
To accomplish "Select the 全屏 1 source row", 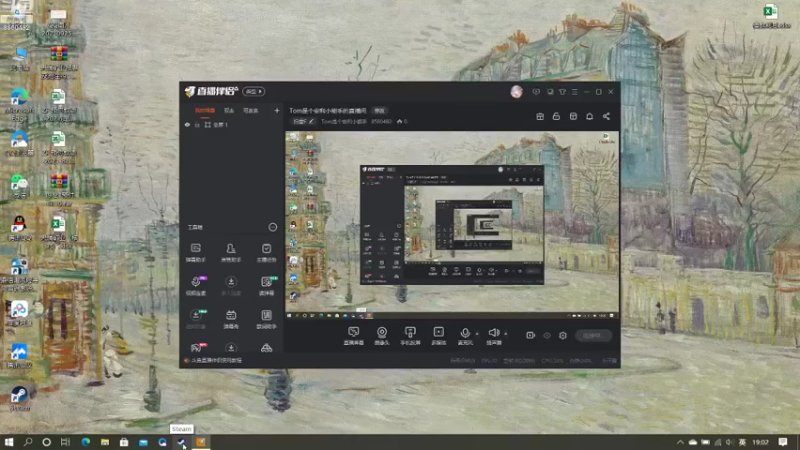I will click(232, 124).
